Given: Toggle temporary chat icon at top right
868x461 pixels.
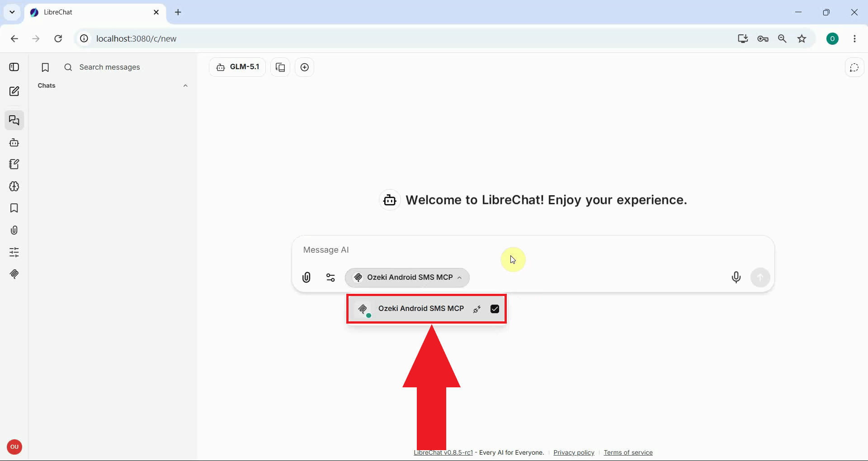Looking at the screenshot, I should [x=854, y=67].
